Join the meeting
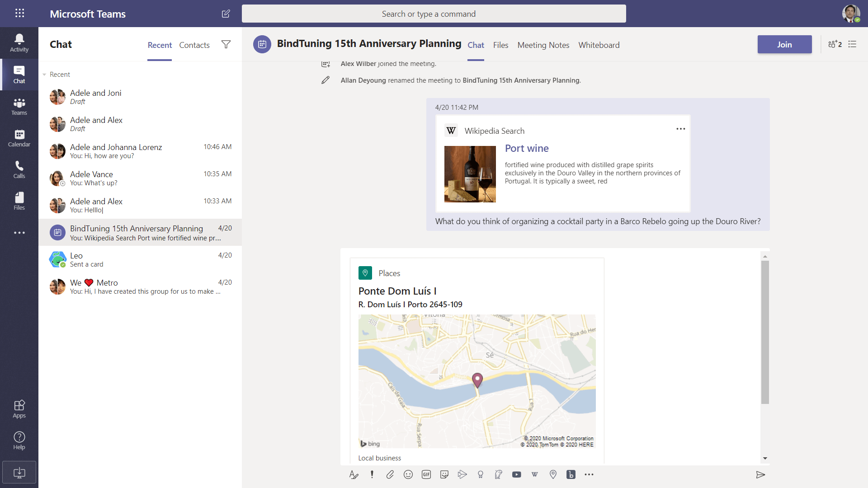The image size is (868, 488). point(784,44)
